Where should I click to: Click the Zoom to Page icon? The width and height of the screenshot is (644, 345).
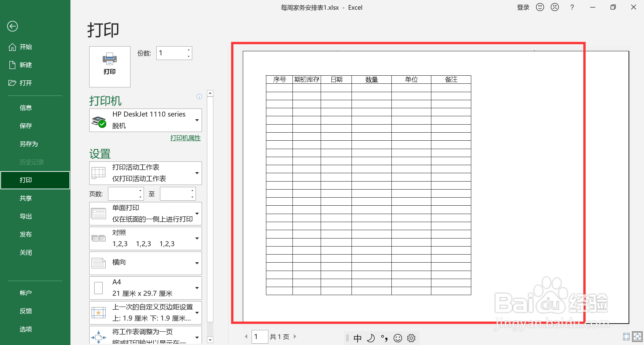pyautogui.click(x=637, y=337)
